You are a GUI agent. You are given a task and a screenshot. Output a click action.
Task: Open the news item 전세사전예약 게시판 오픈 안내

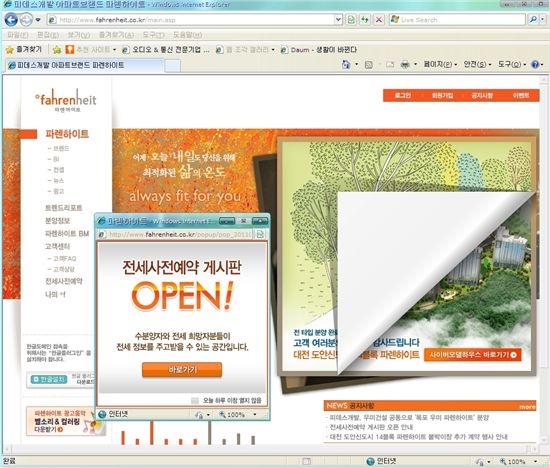click(x=371, y=427)
